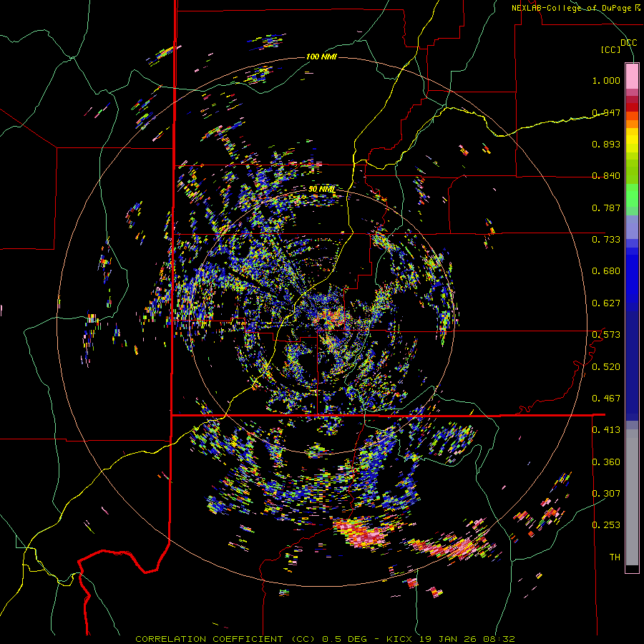This screenshot has height=644, width=644.
Task: Select the 0.413 scale value
Action: (x=606, y=430)
